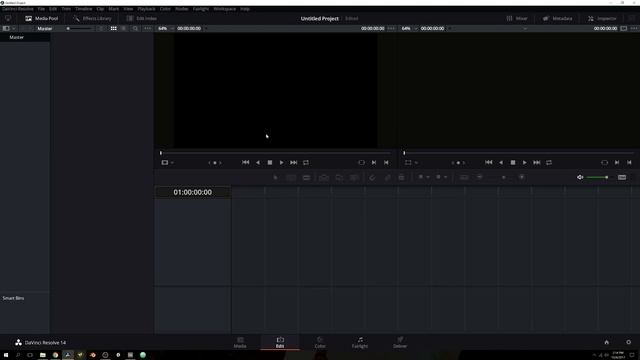This screenshot has width=640, height=360.
Task: Toggle the DIM audio button
Action: click(622, 177)
